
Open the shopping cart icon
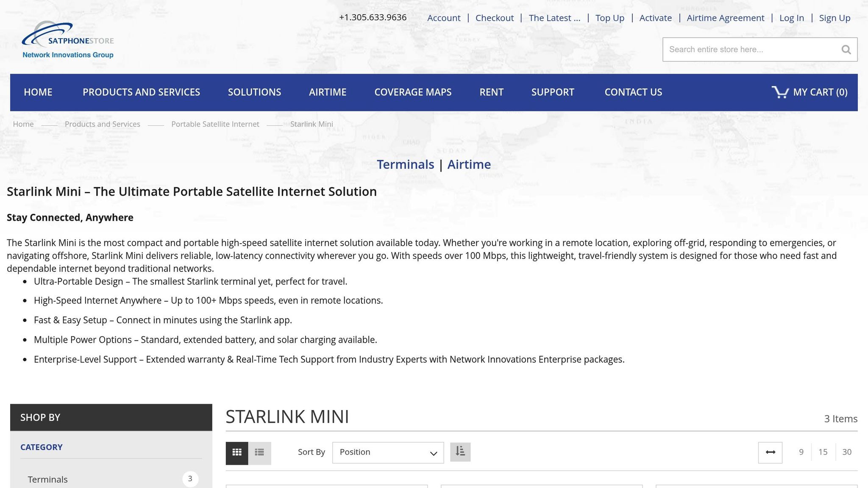click(780, 92)
